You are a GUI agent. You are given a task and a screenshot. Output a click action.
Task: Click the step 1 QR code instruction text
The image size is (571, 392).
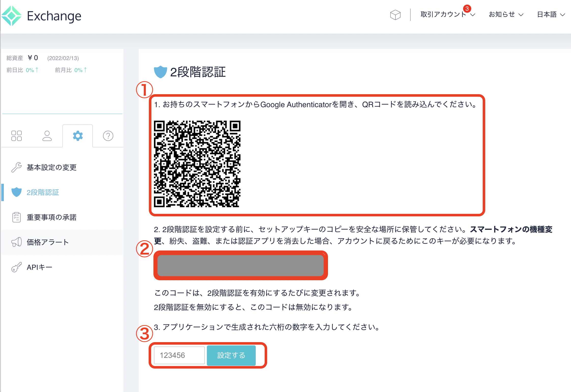316,104
